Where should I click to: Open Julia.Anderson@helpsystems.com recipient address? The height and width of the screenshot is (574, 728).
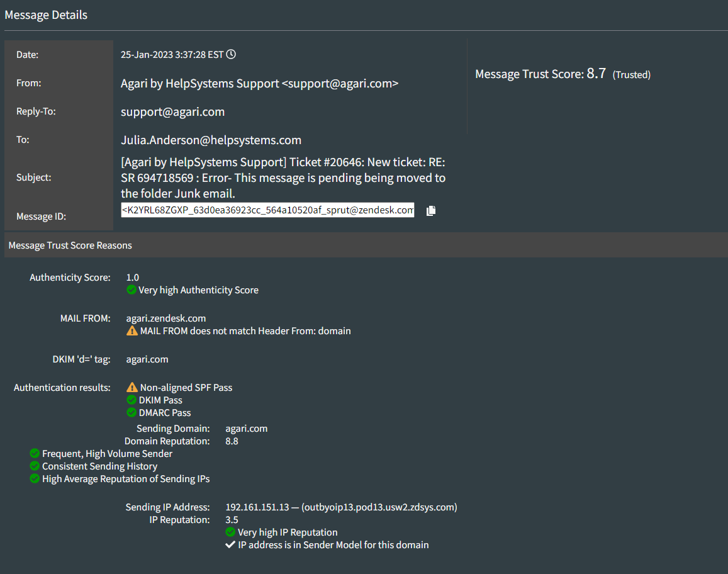click(x=211, y=140)
